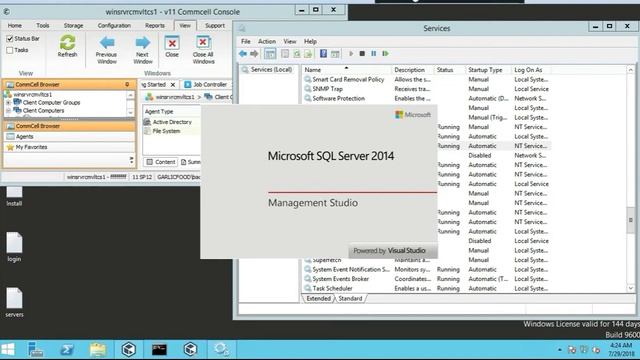Open Server Manager from taskbar
The width and height of the screenshot is (640, 360).
[x=36, y=349]
